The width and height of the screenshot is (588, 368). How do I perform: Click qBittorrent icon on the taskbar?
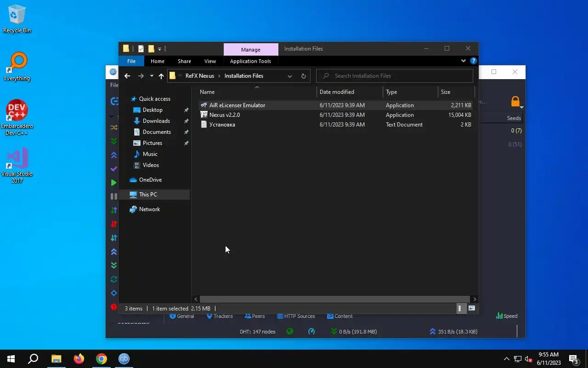pyautogui.click(x=124, y=359)
